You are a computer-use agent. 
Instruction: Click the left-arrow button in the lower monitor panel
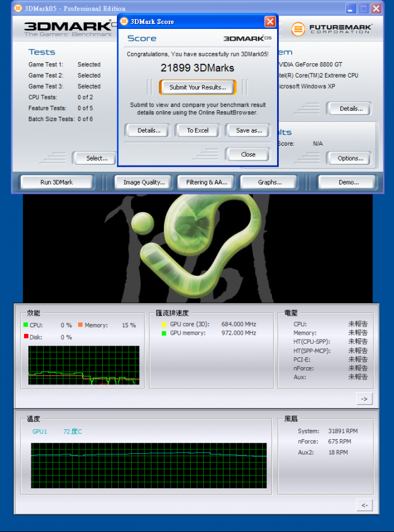364,505
